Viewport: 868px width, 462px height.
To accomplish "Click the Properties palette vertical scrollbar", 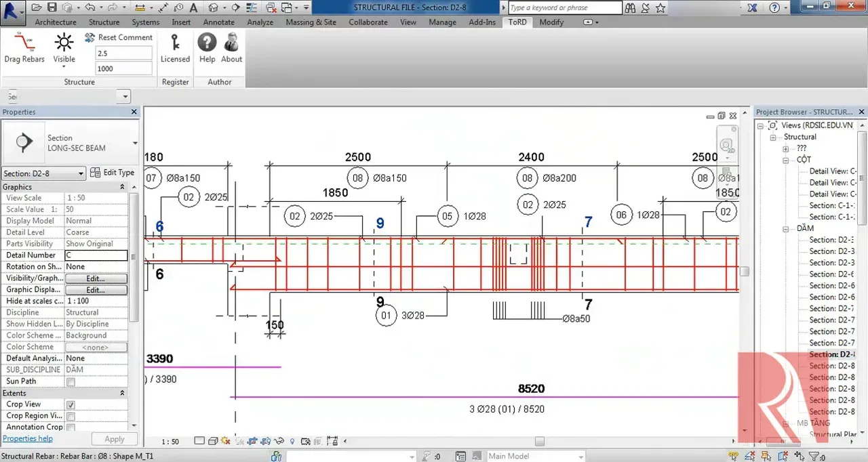I will click(134, 257).
